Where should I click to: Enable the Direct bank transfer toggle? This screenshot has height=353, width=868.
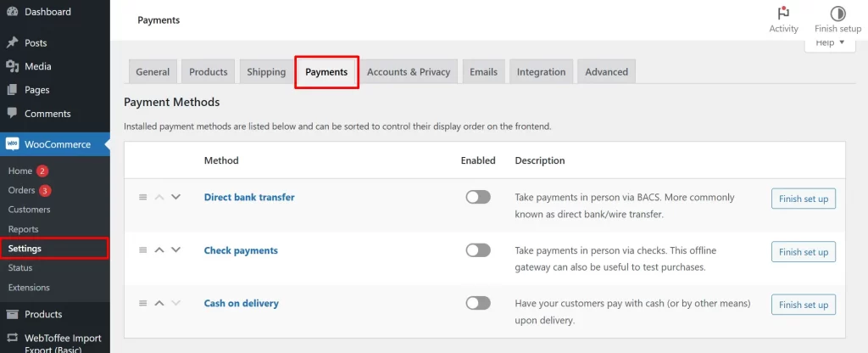click(478, 197)
